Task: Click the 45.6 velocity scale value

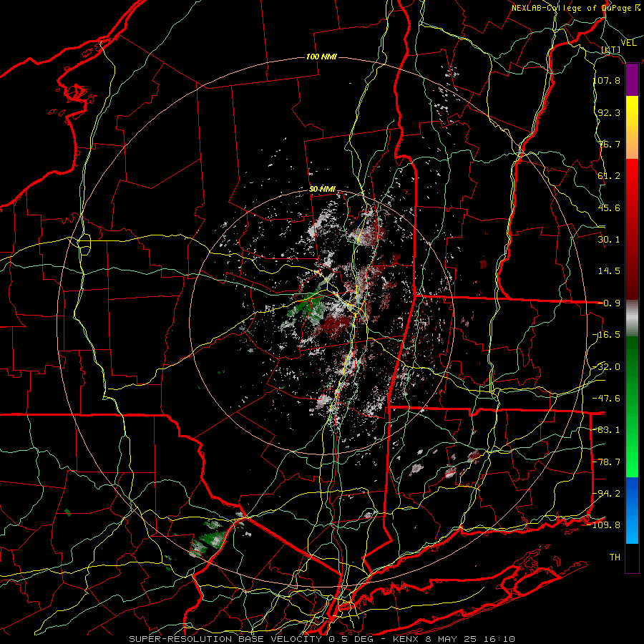Action: 609,208
